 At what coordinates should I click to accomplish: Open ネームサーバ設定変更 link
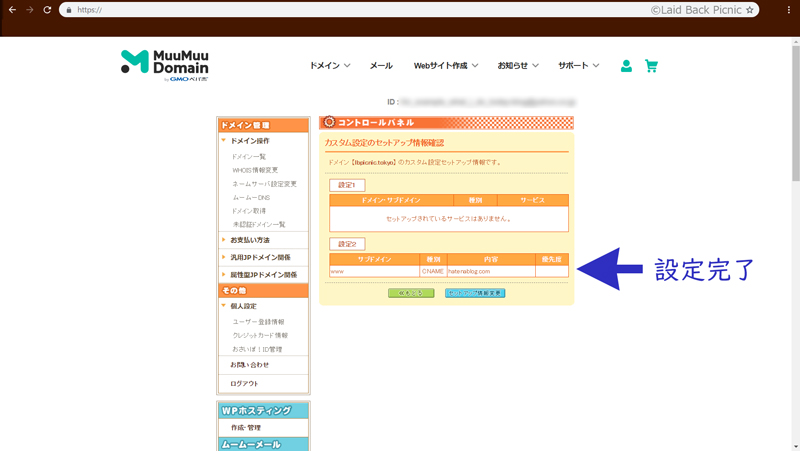pyautogui.click(x=264, y=184)
